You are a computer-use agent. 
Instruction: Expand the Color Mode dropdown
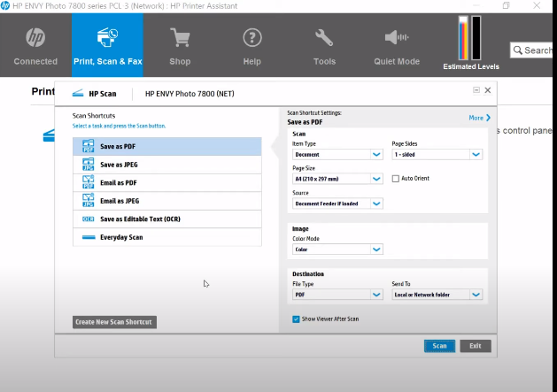[x=337, y=250]
